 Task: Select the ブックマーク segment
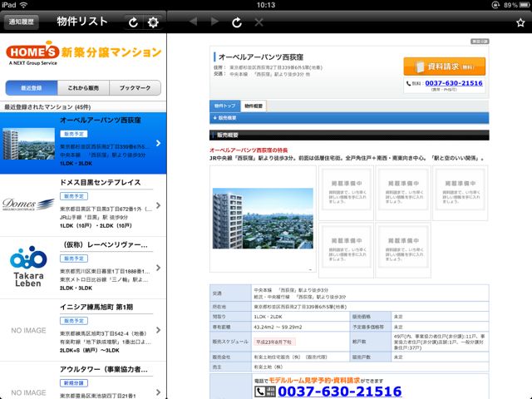click(x=135, y=88)
